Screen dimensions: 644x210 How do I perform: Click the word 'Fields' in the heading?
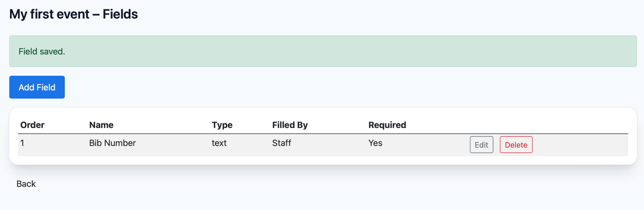pos(120,14)
